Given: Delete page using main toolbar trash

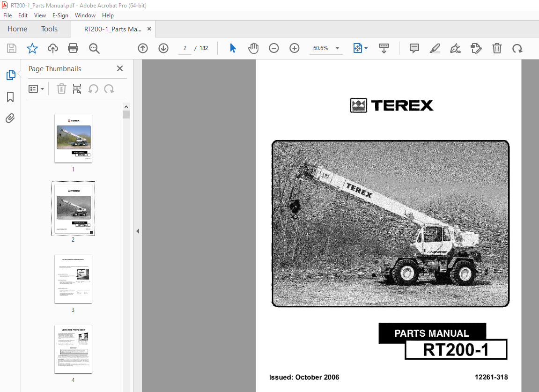Looking at the screenshot, I should click(497, 48).
